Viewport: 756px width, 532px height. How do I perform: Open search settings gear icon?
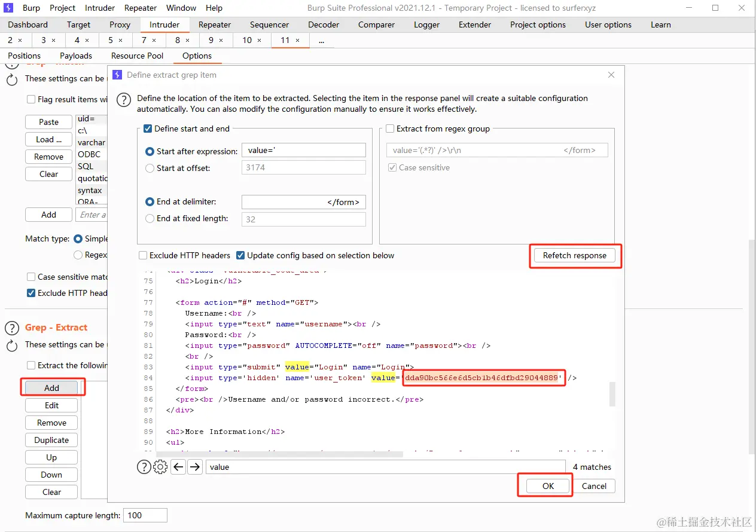[160, 467]
